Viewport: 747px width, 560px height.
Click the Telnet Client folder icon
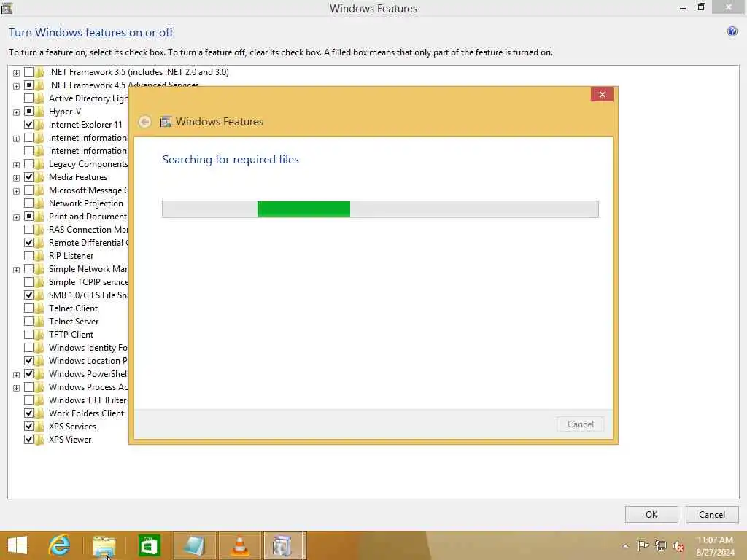coord(39,308)
